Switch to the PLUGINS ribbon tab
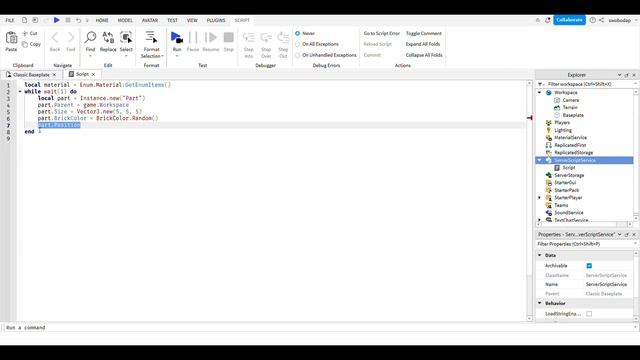Viewport: 640px width, 360px height. coord(216,20)
